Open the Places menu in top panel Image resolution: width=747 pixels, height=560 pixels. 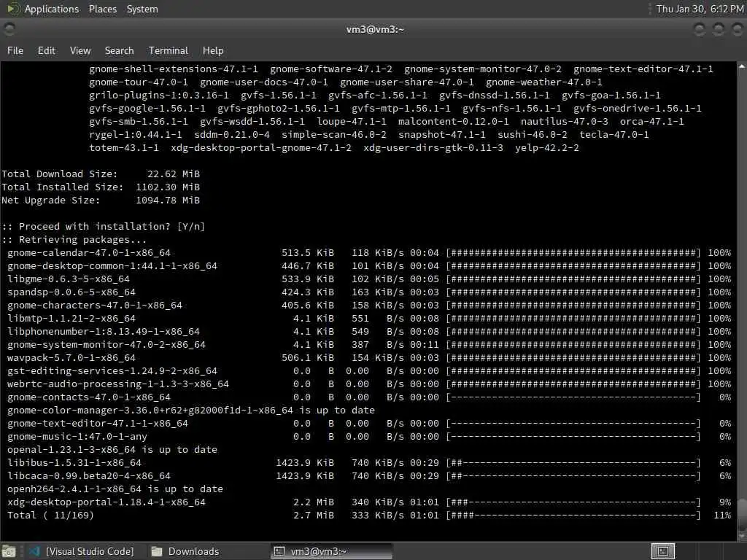click(x=102, y=9)
